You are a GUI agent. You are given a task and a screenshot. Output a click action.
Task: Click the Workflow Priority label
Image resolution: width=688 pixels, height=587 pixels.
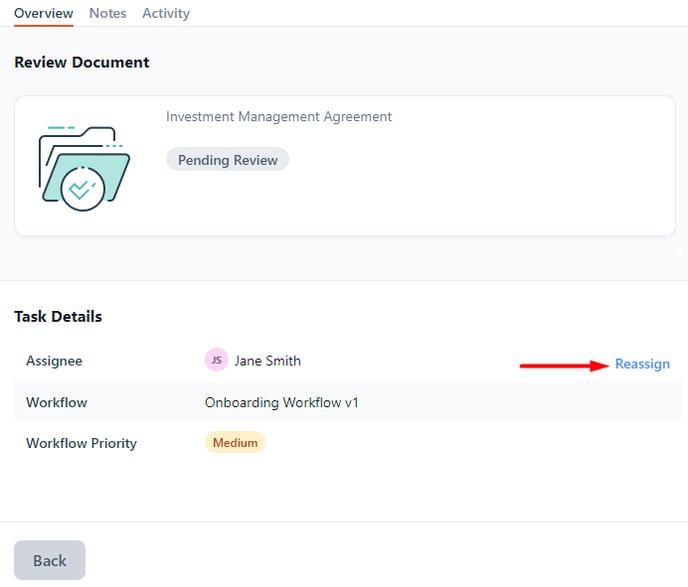81,443
